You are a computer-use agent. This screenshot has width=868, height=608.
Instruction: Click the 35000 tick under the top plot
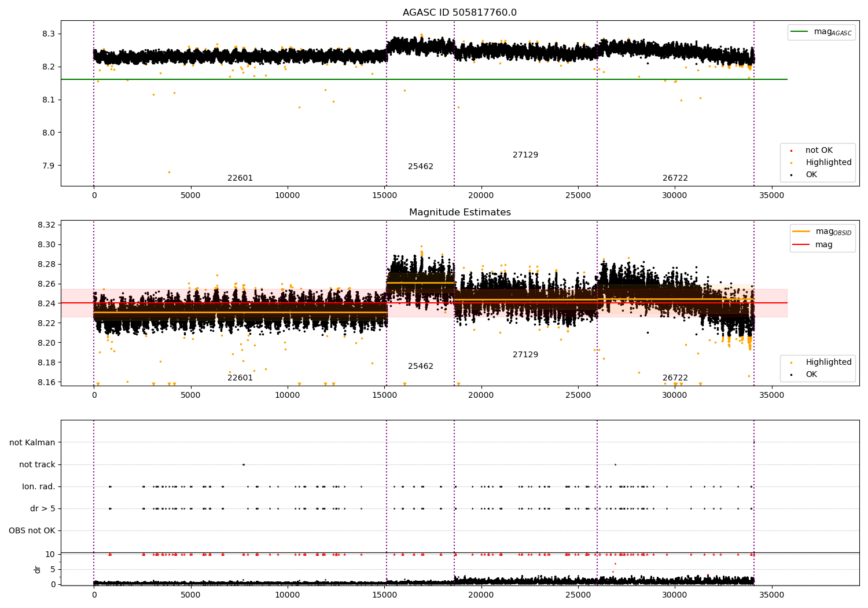(x=771, y=196)
